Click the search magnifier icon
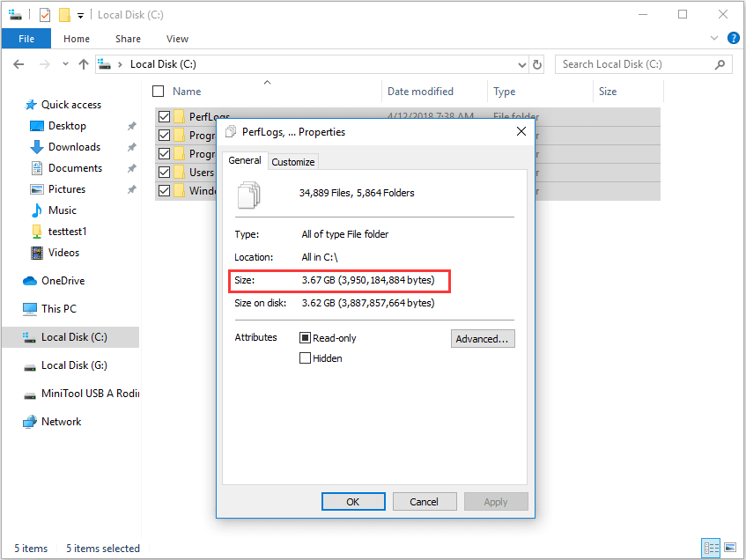 (720, 64)
